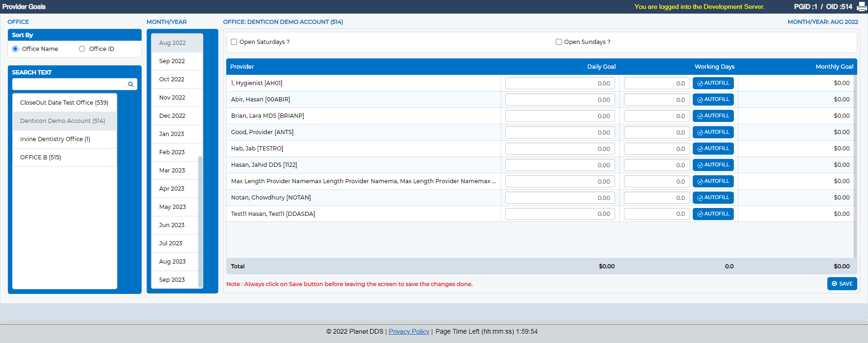The width and height of the screenshot is (868, 343).
Task: Autofill working days for Brian, Lara MDS
Action: pos(713,116)
